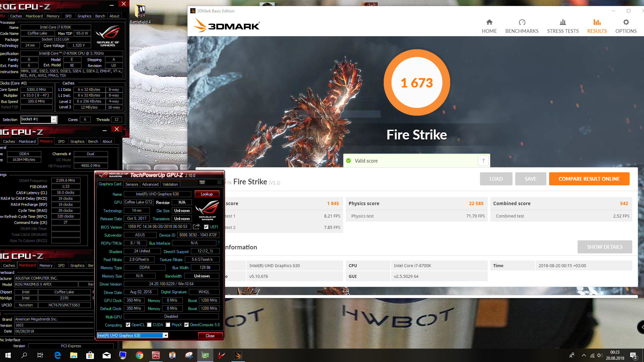This screenshot has height=362, width=644.
Task: Open Mainboard tab in top CPU-Z window
Action: click(34, 16)
